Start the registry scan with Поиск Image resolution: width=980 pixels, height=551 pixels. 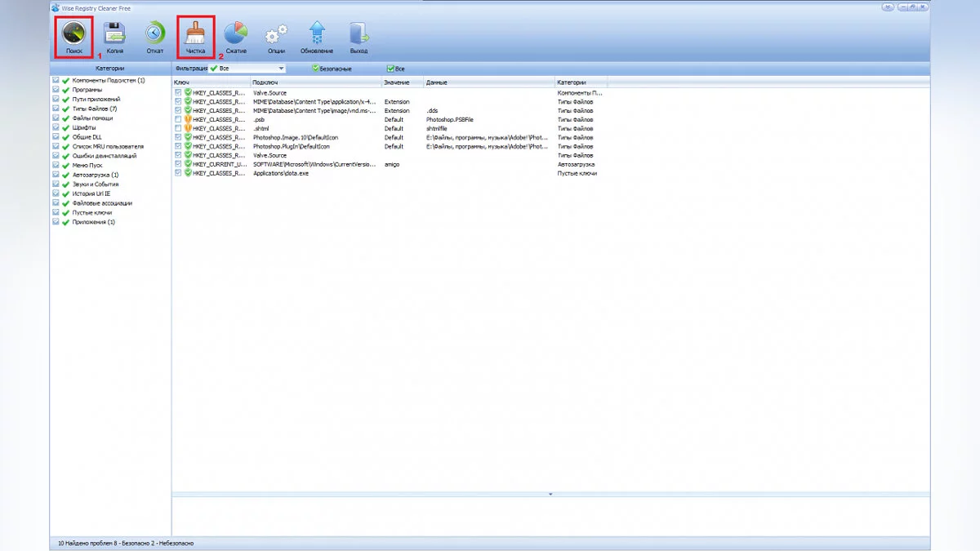point(74,34)
